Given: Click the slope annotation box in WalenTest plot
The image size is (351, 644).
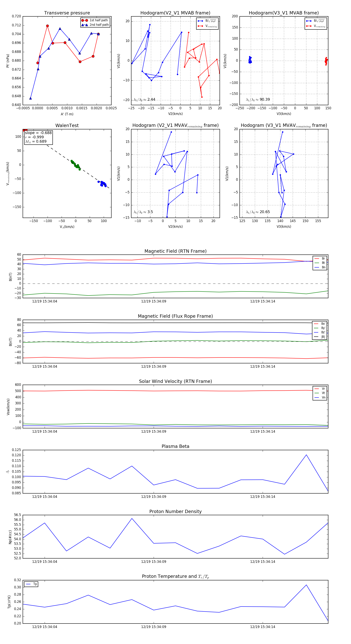Looking at the screenshot, I should [38, 137].
